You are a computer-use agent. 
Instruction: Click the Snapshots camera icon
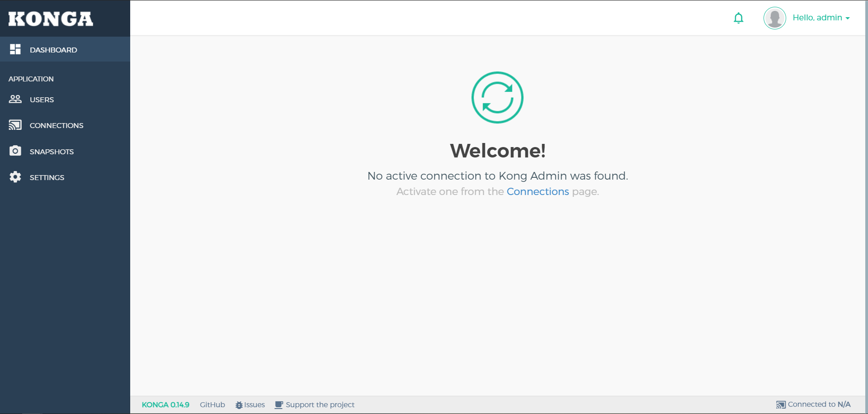coord(15,151)
